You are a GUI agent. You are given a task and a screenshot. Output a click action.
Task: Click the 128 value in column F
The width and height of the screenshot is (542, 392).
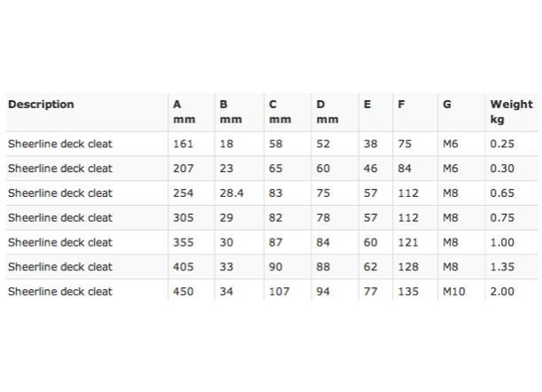(408, 267)
